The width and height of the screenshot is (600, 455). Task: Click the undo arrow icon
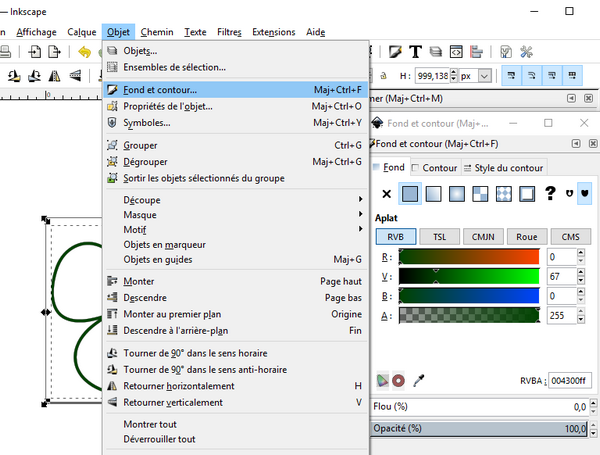pos(85,52)
